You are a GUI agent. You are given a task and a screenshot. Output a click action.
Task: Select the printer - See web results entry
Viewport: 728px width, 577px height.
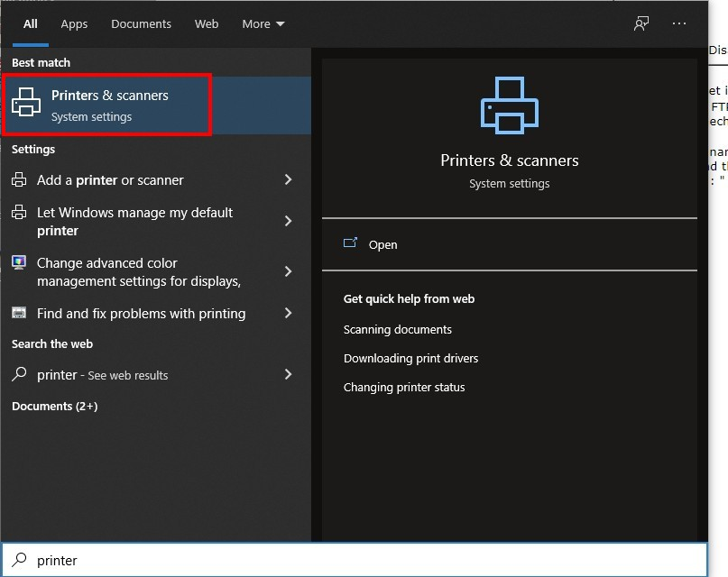pyautogui.click(x=156, y=374)
